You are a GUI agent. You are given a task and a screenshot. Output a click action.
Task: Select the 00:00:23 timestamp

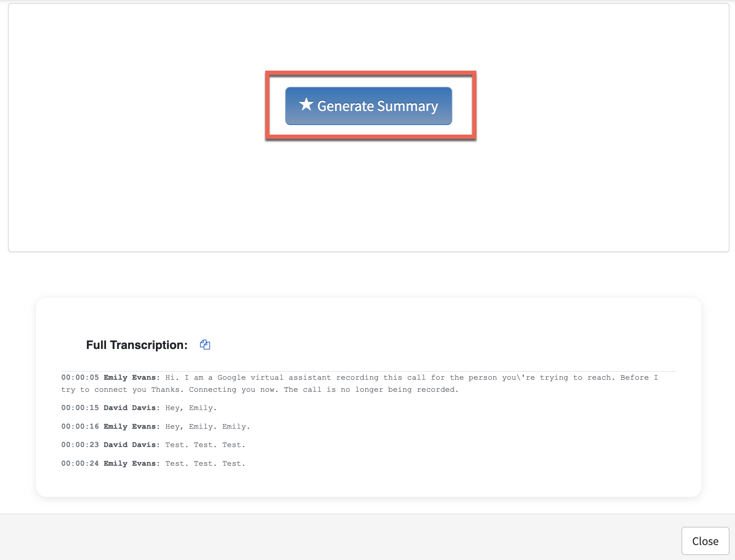[80, 445]
